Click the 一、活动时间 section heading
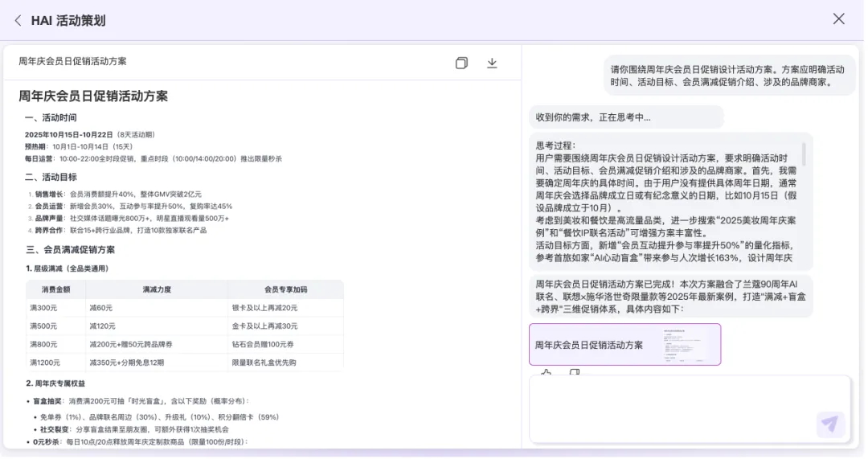Image resolution: width=868 pixels, height=459 pixels. click(x=51, y=117)
